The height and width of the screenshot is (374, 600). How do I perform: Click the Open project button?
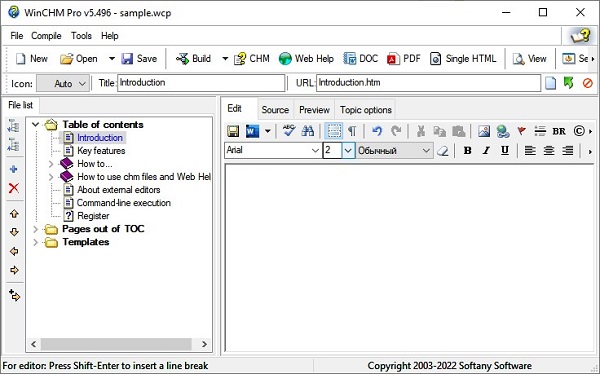point(79,59)
